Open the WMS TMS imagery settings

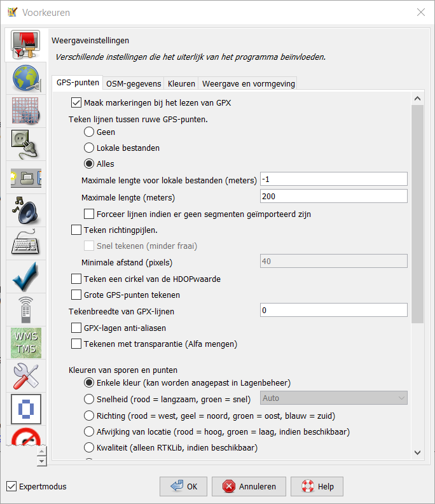[25, 343]
